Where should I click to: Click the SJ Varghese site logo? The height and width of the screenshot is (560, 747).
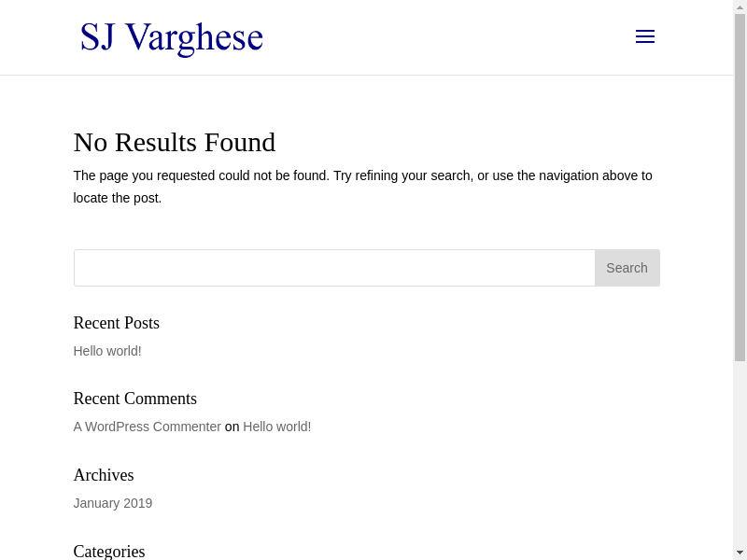(x=172, y=37)
